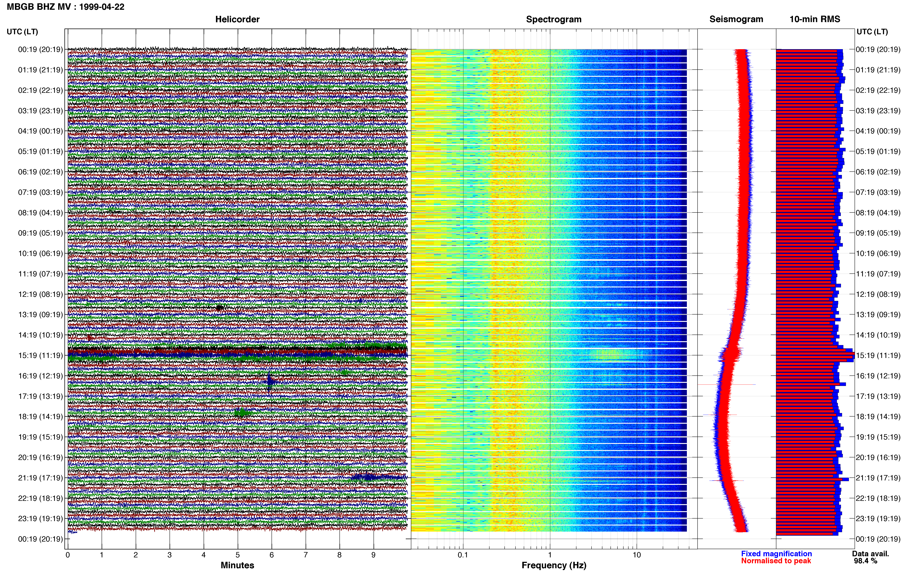Click left time label 15:19 (11:19)
The width and height of the screenshot is (924, 578).
point(41,356)
